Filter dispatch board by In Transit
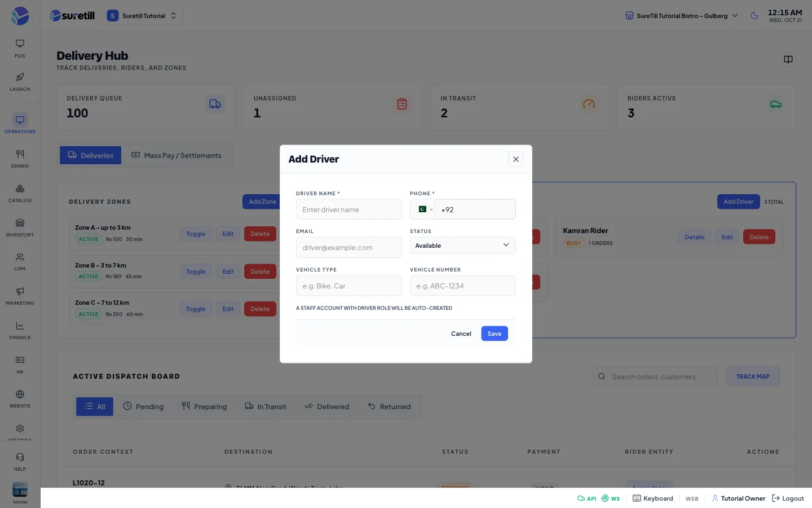 coord(266,406)
